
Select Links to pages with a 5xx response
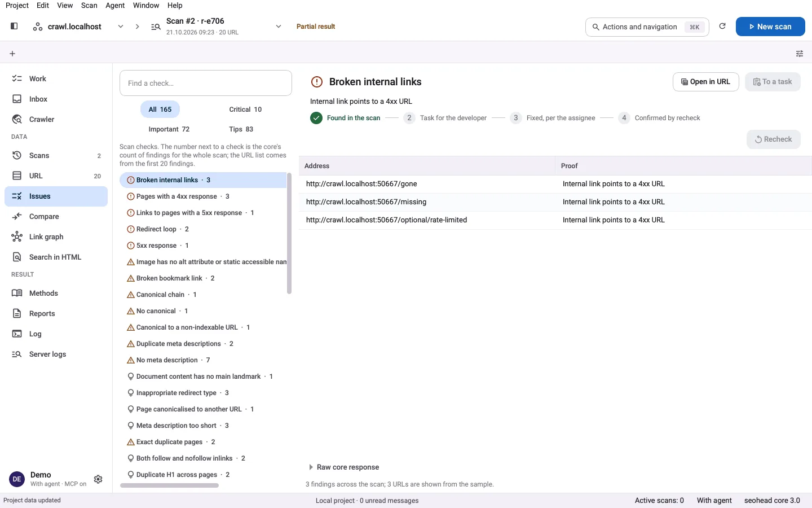pos(203,213)
